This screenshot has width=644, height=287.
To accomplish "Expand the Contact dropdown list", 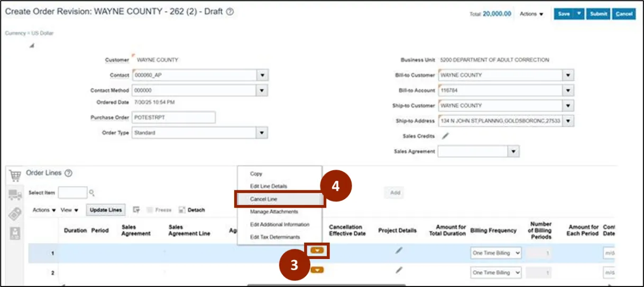I will pos(263,75).
